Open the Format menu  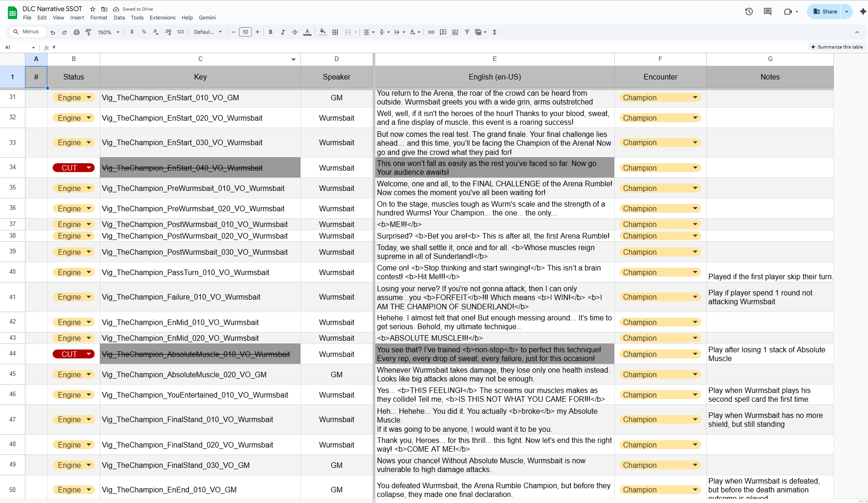[98, 18]
